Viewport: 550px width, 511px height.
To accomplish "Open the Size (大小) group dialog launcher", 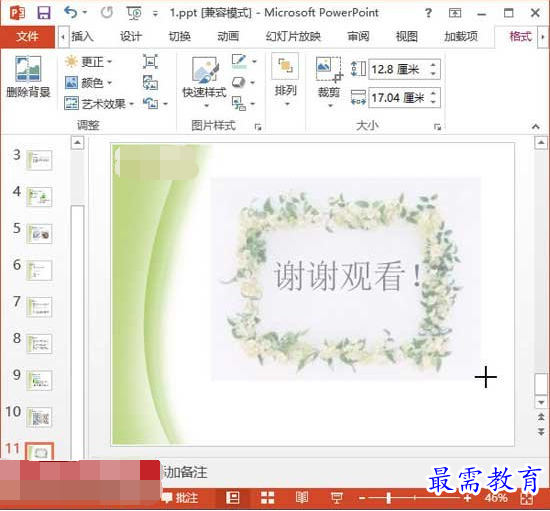I will coord(437,127).
